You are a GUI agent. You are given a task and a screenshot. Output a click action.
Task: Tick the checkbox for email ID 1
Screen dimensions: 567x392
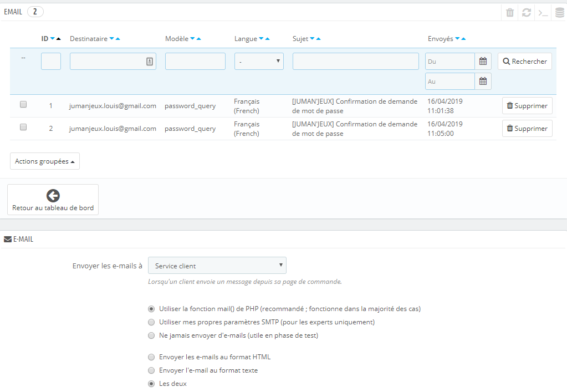(23, 104)
